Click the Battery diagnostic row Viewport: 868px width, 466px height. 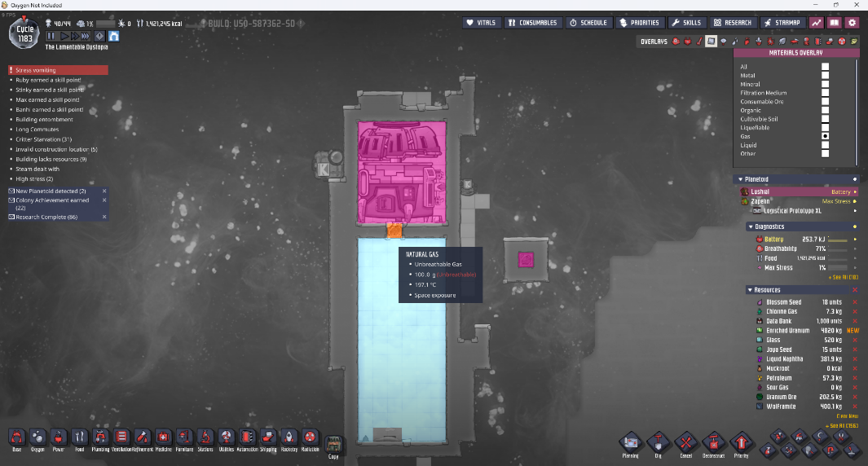[805, 239]
